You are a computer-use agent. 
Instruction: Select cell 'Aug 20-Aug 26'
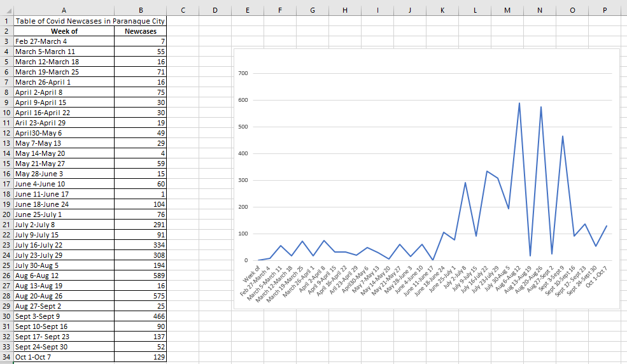64,296
